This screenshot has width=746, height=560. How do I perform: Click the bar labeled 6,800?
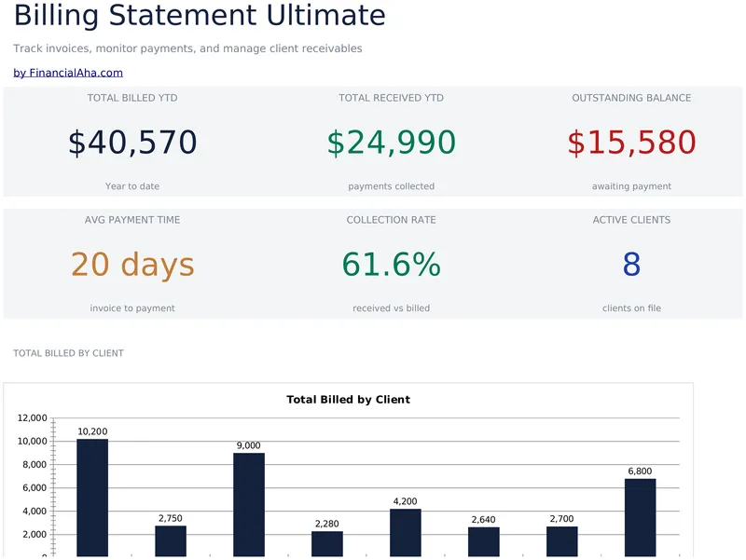click(640, 517)
